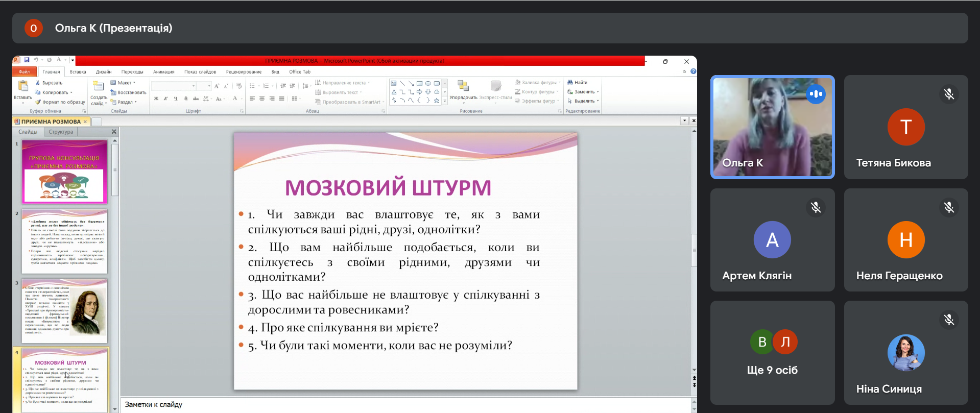Click the Create Slide (Создать слайд) icon

(99, 86)
